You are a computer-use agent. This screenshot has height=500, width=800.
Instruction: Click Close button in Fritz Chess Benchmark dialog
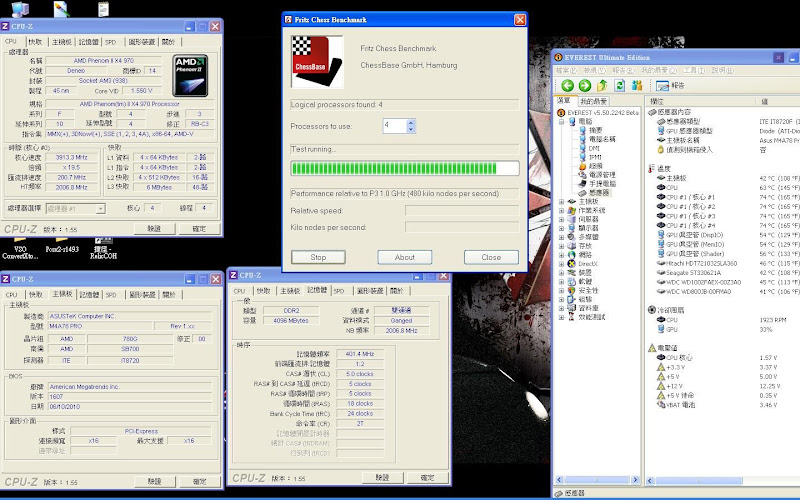tap(491, 257)
